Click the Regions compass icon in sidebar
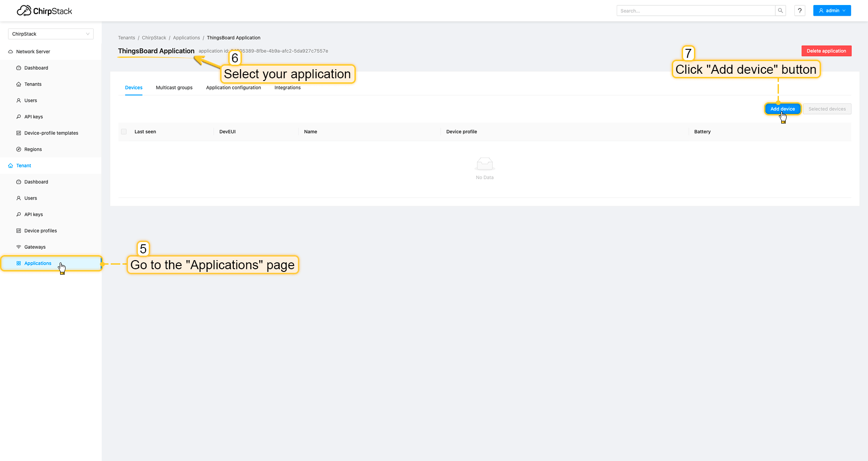868x461 pixels. [x=19, y=149]
